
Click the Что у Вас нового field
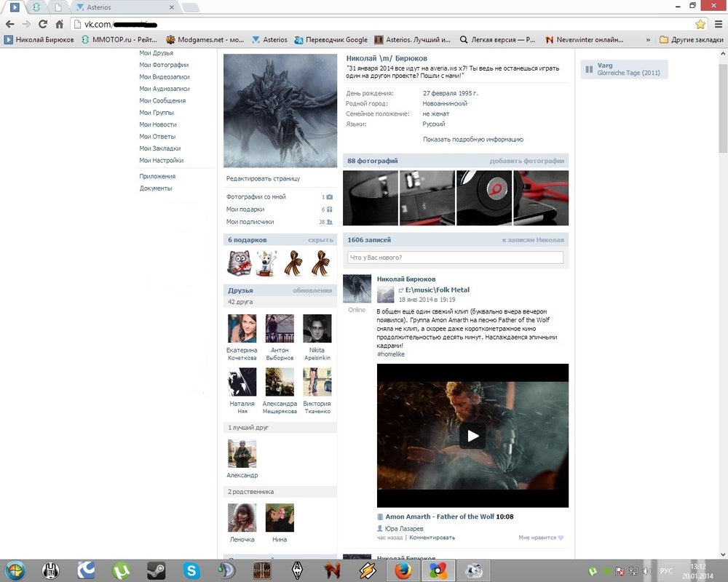(456, 258)
